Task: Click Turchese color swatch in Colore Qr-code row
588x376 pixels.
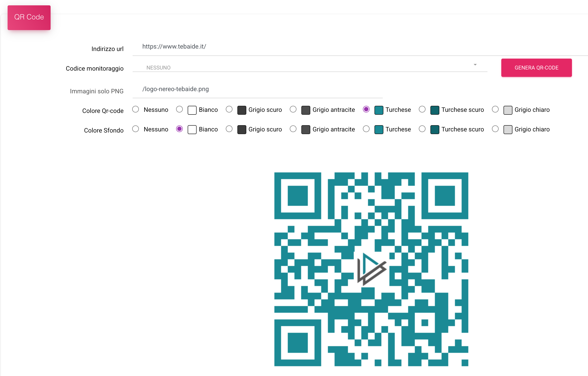Action: [379, 110]
